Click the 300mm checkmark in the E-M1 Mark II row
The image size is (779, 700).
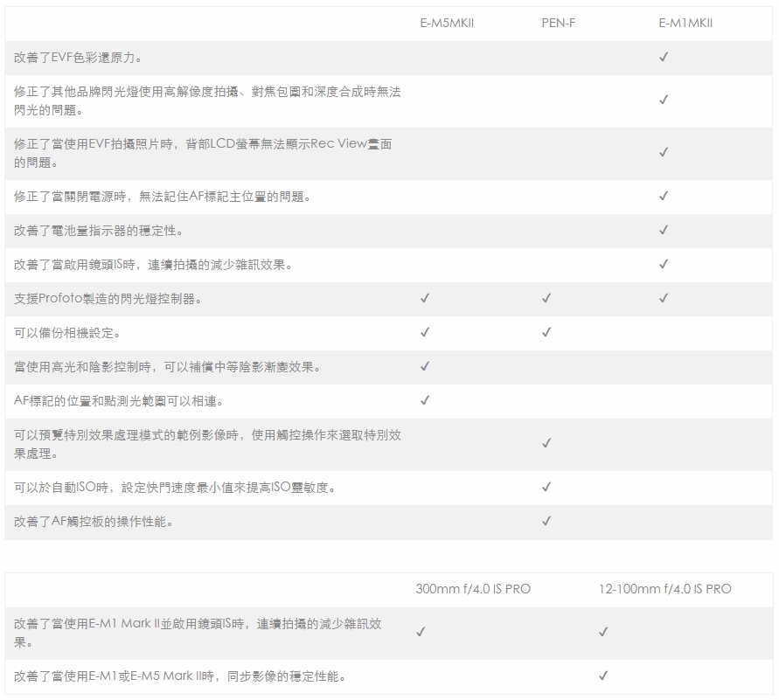click(x=421, y=632)
